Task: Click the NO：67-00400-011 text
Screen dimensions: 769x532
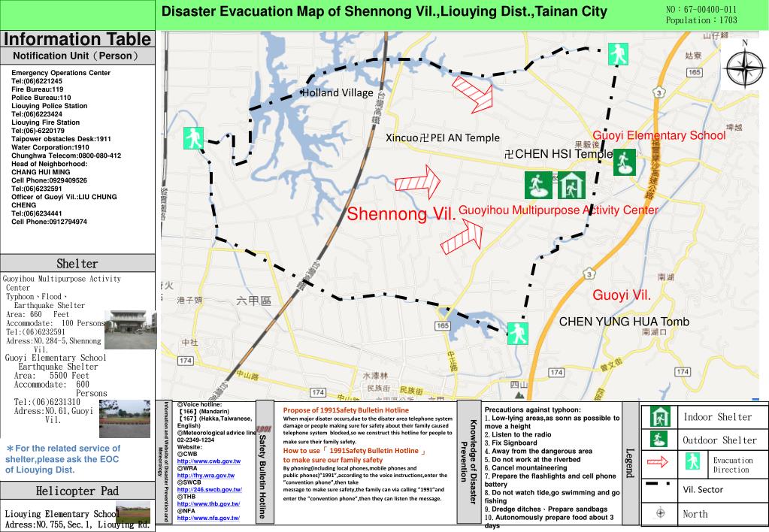Action: [701, 9]
